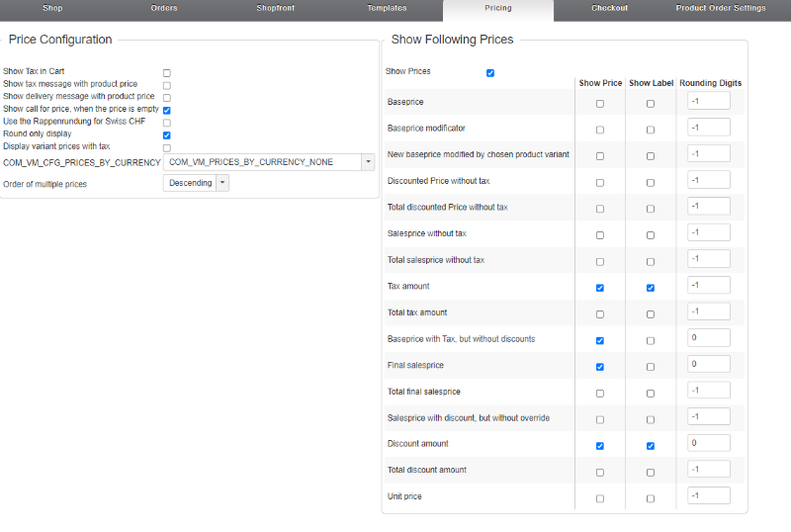The height and width of the screenshot is (532, 791).
Task: Enable Display variant prices with tax
Action: pos(167,148)
